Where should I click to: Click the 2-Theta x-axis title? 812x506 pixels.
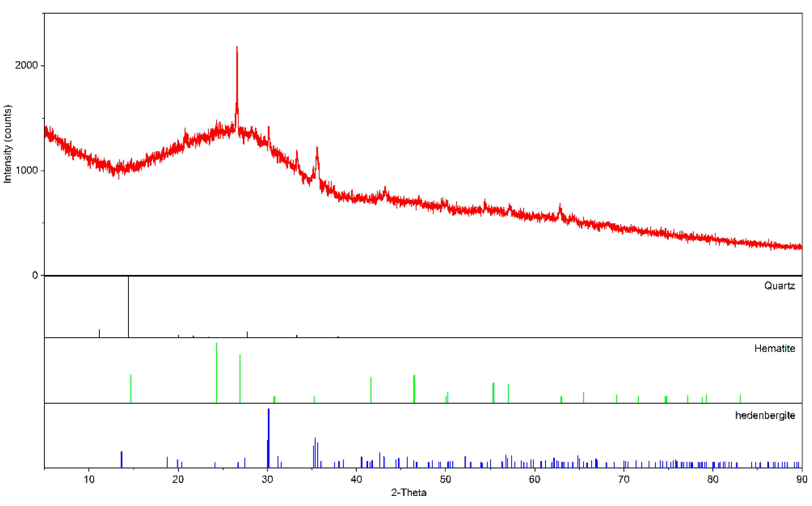[x=409, y=493]
